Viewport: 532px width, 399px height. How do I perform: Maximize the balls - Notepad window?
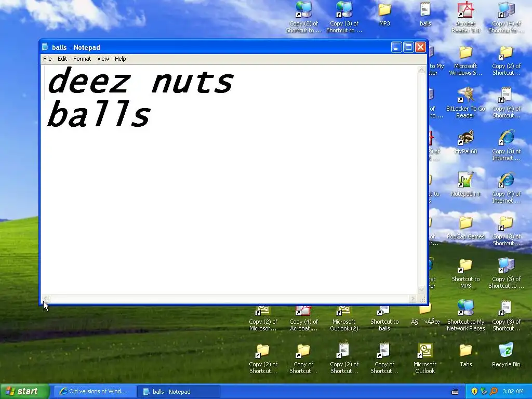pos(408,47)
